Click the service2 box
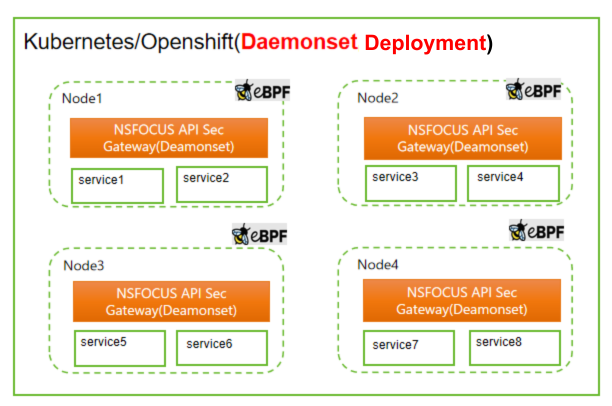This screenshot has width=612, height=406. click(222, 183)
